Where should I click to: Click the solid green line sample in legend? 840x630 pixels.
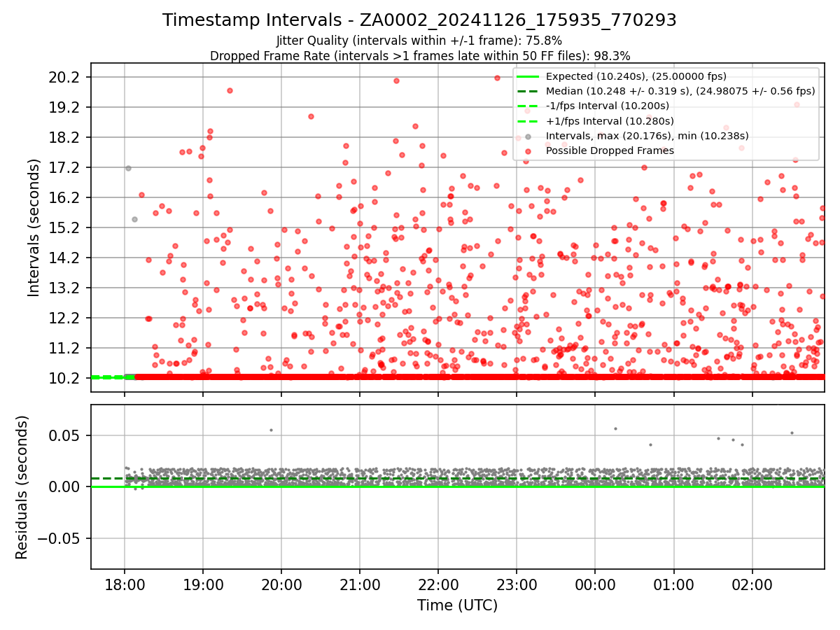528,76
